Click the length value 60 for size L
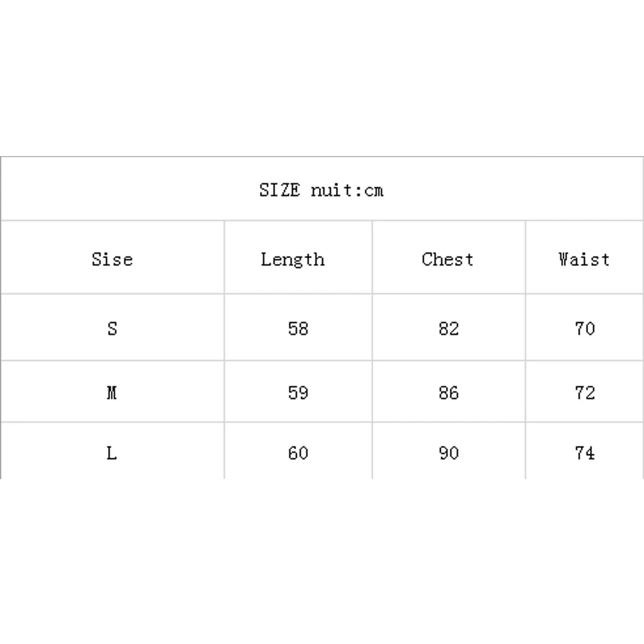This screenshot has height=644, width=644. tap(298, 453)
